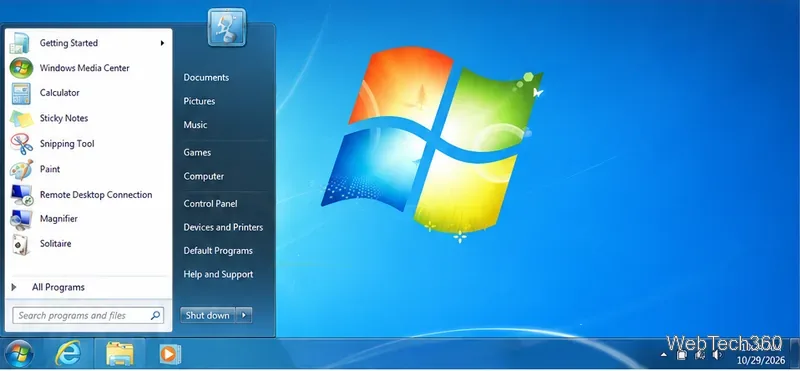800x371 pixels.
Task: Open Internet Explorer from the taskbar
Action: pyautogui.click(x=68, y=354)
